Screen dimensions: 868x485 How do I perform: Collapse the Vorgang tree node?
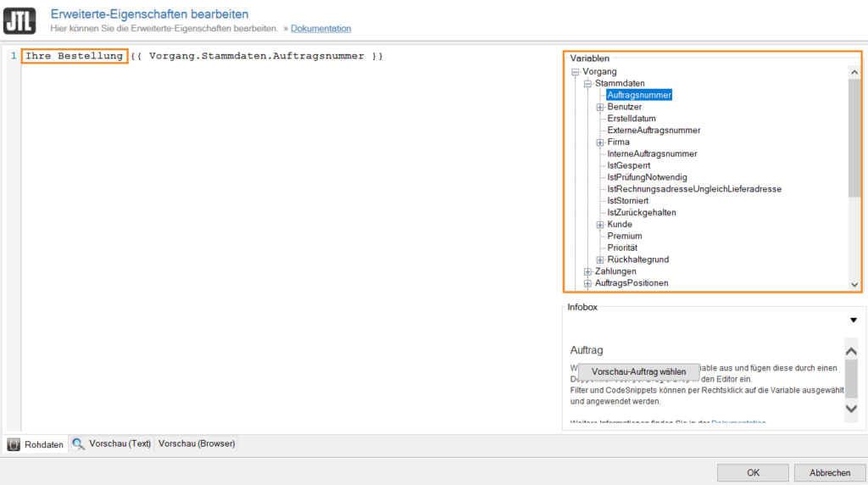click(576, 72)
